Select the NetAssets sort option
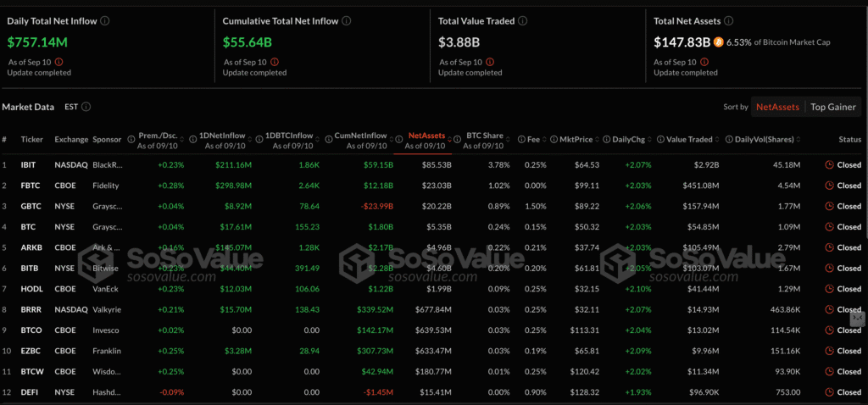Viewport: 868px width, 405px height. (x=777, y=108)
